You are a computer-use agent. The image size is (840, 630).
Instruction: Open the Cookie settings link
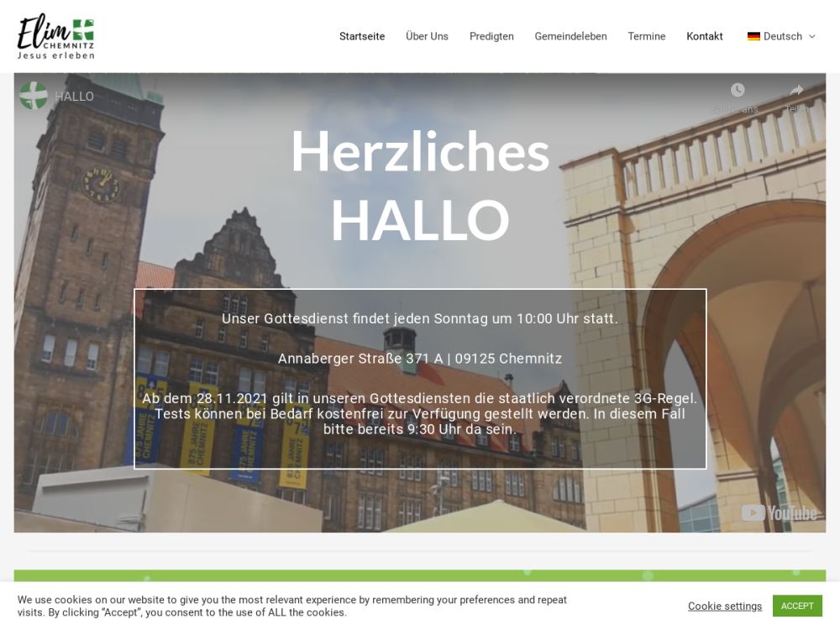click(x=725, y=606)
